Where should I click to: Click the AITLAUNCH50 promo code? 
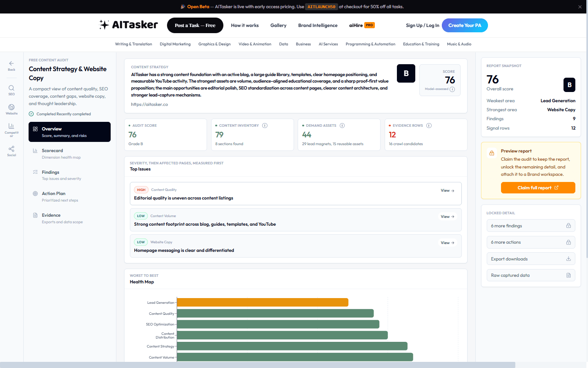click(x=321, y=7)
